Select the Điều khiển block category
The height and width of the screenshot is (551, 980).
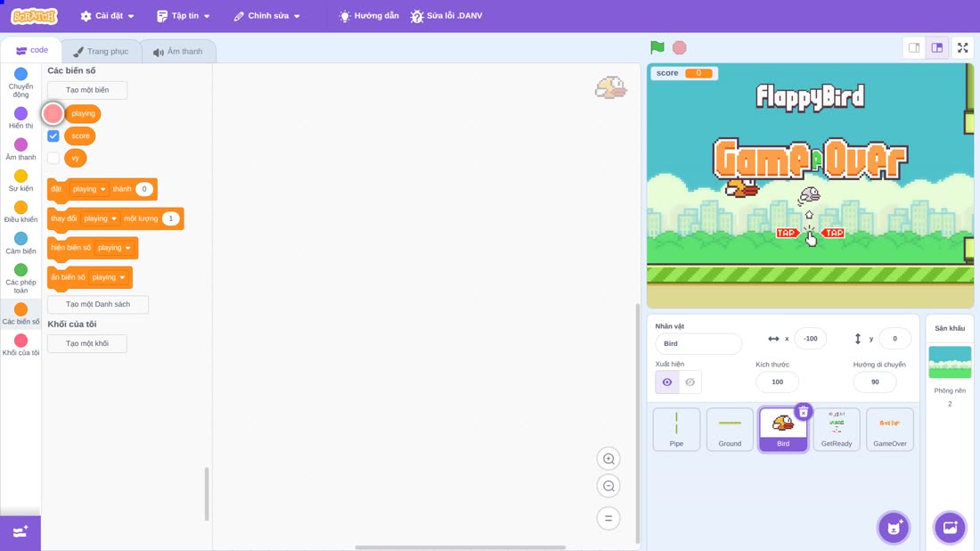(20, 212)
